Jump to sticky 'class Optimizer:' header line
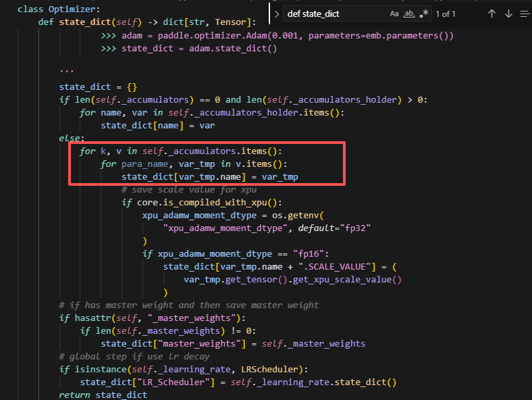 (x=57, y=9)
